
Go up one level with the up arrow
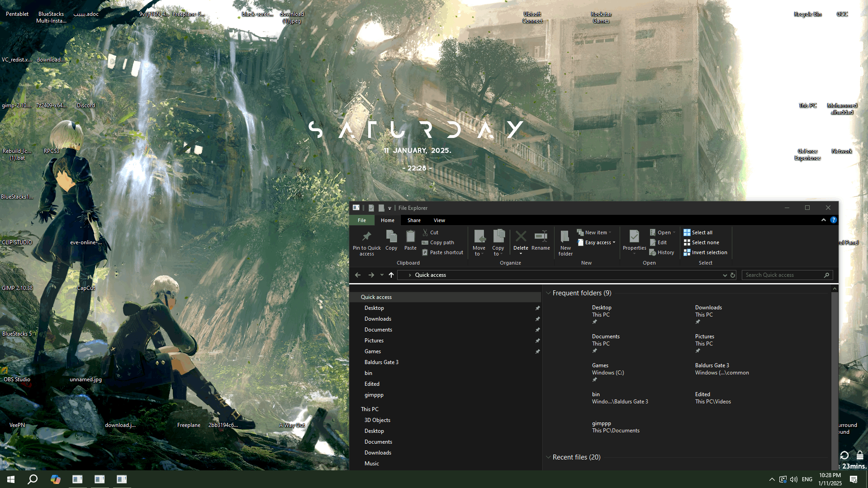pos(391,275)
